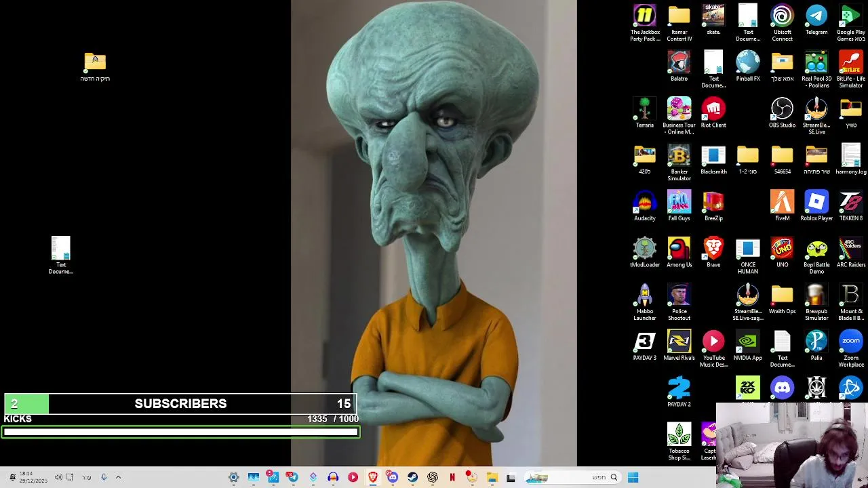Open Among Us shortcut
Screen dimensions: 868x488
click(x=679, y=253)
